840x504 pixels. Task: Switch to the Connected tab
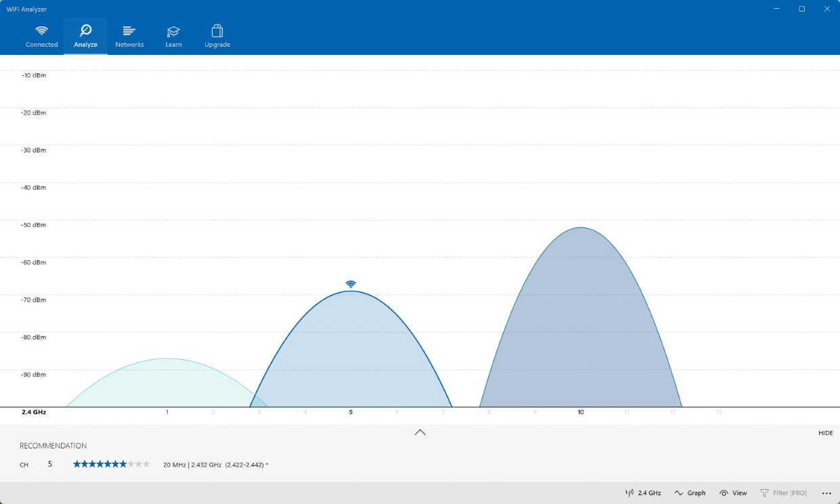point(41,36)
